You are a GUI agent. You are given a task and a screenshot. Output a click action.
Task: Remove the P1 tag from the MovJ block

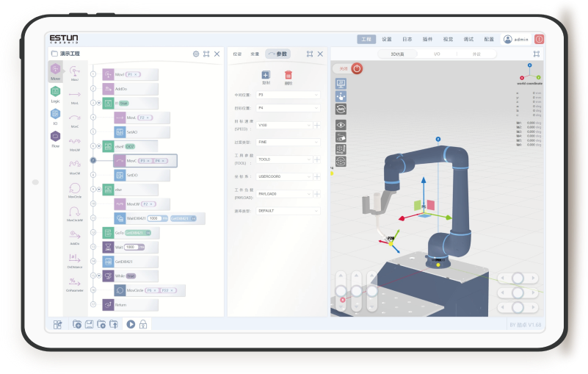click(136, 74)
